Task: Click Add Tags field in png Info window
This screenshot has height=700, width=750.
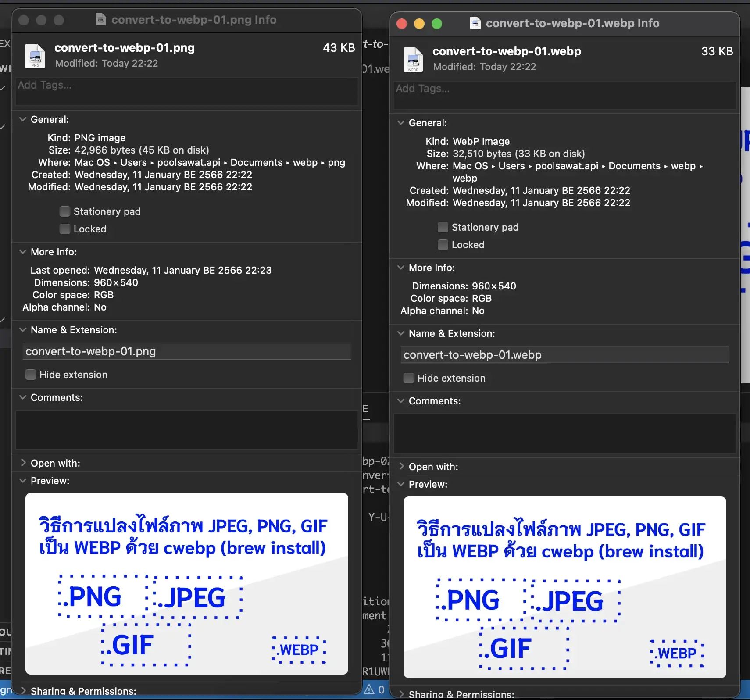Action: click(x=187, y=92)
